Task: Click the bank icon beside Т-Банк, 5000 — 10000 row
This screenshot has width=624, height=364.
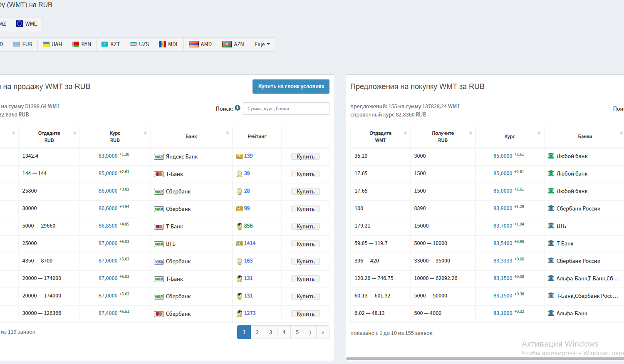Action: point(551,243)
